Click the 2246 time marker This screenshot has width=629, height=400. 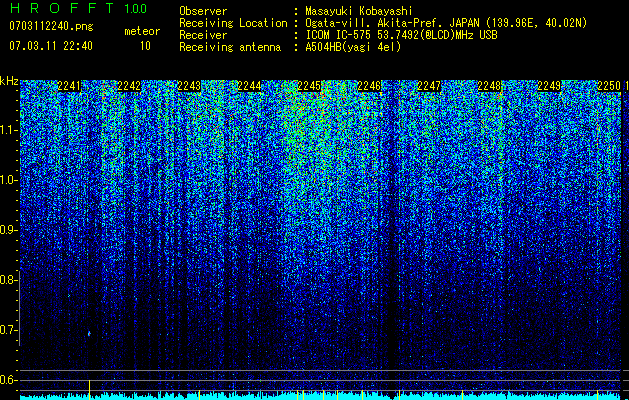[x=369, y=86]
